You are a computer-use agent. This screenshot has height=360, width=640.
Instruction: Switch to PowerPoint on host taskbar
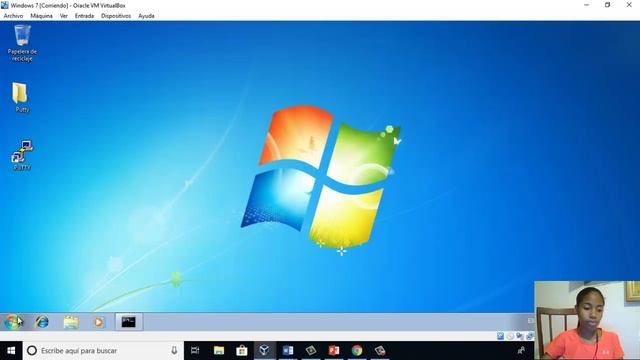[x=334, y=351]
